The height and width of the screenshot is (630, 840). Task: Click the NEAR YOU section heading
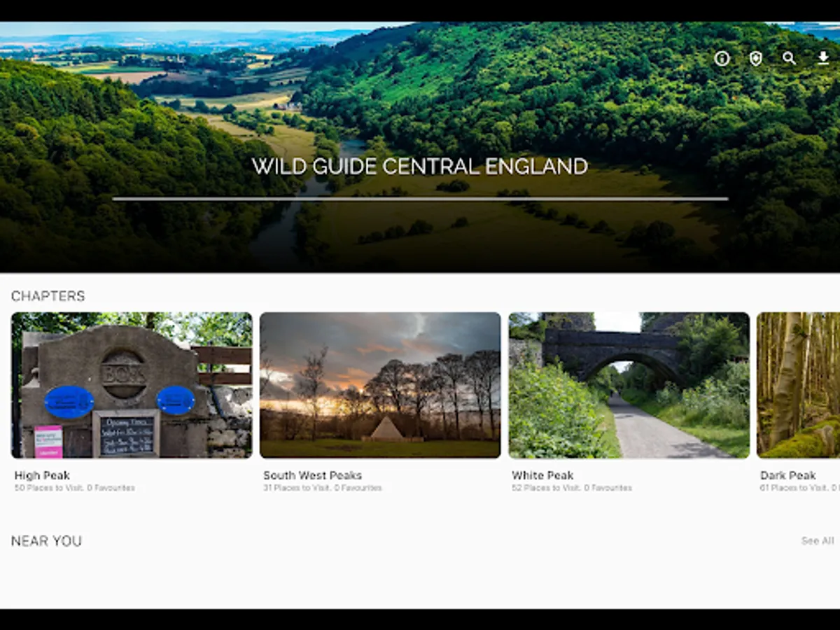point(46,541)
